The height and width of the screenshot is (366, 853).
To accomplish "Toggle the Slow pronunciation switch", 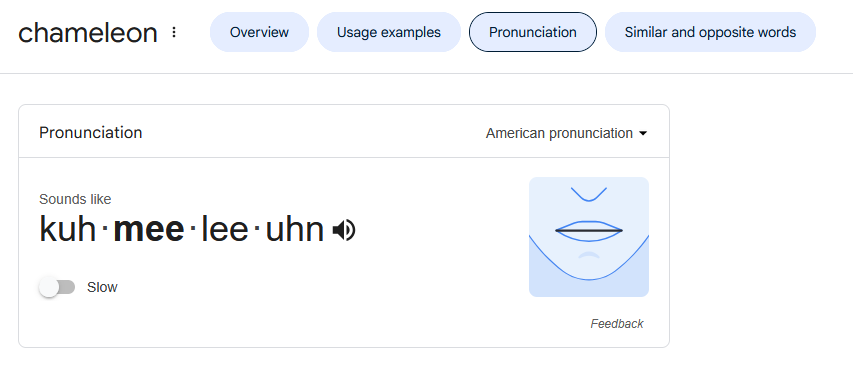I will [x=57, y=287].
